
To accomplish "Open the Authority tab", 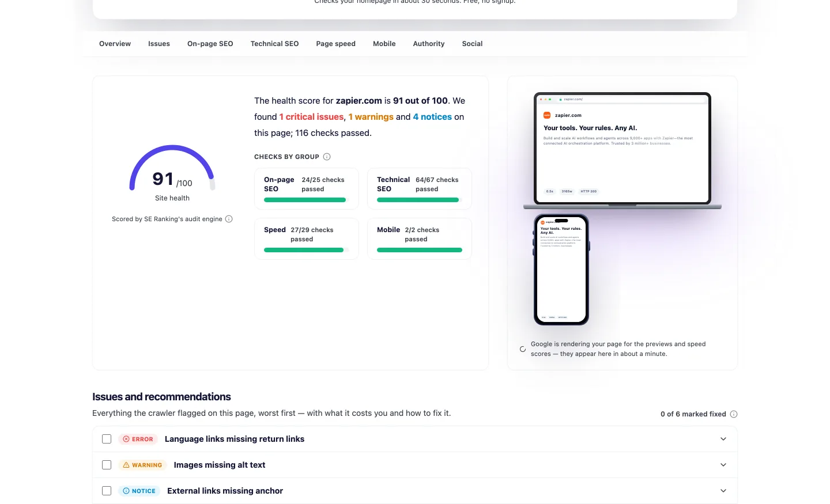I will click(x=429, y=44).
